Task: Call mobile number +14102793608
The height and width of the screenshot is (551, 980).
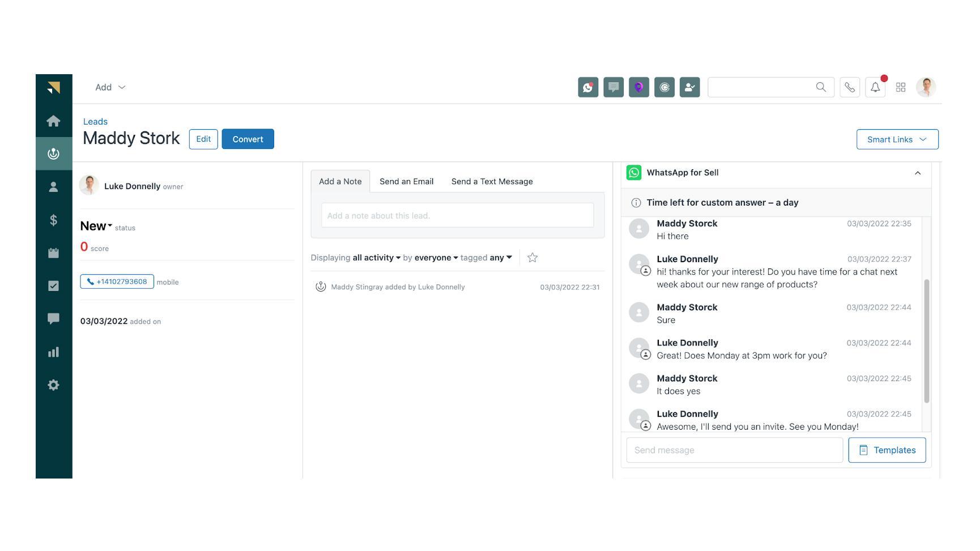Action: pos(117,281)
